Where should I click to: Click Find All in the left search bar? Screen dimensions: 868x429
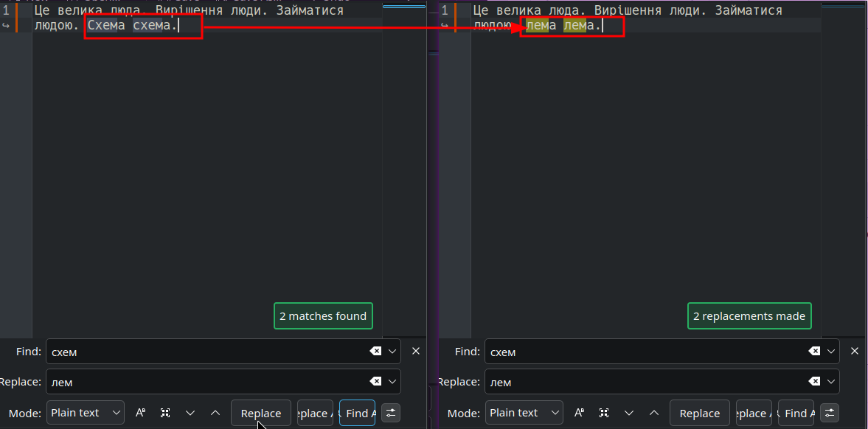(357, 413)
